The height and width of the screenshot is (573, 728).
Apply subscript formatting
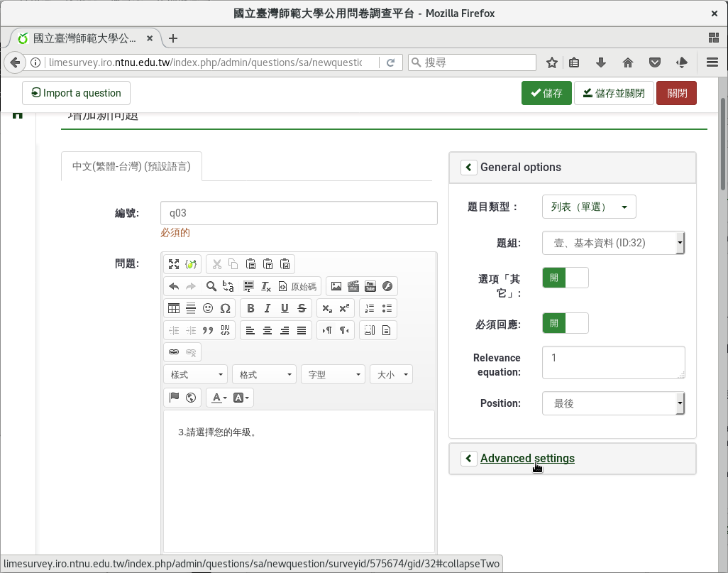pos(327,308)
